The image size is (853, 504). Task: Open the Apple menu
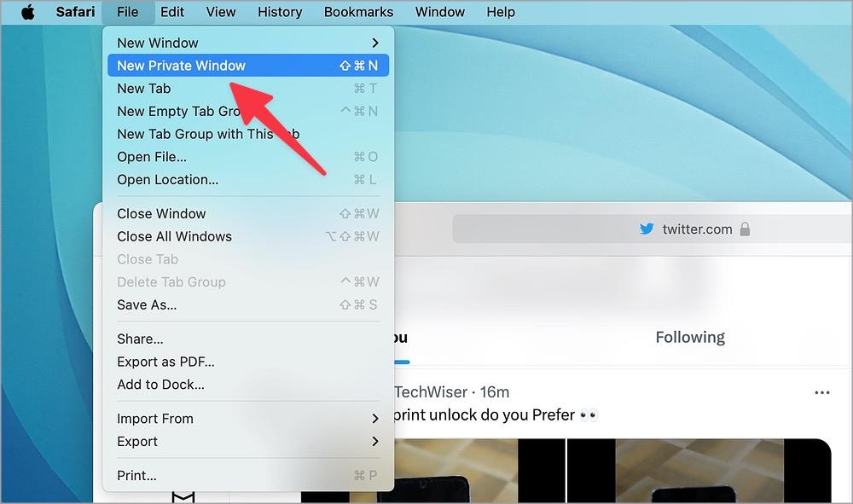[x=28, y=12]
